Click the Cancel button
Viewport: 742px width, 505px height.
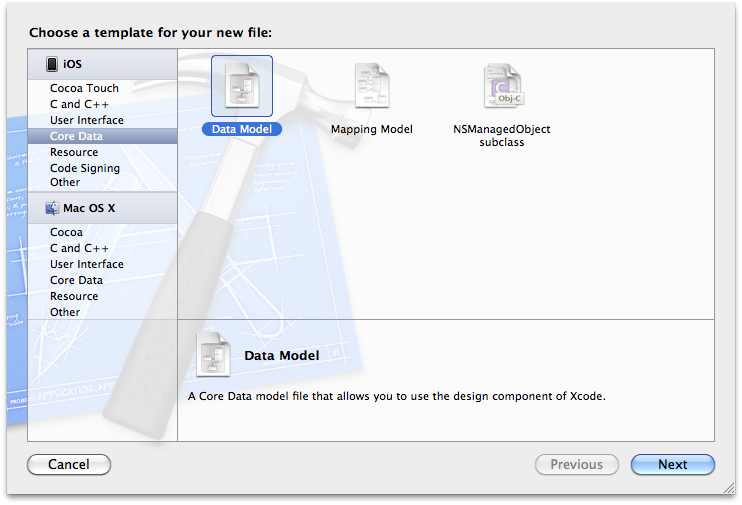coord(69,464)
